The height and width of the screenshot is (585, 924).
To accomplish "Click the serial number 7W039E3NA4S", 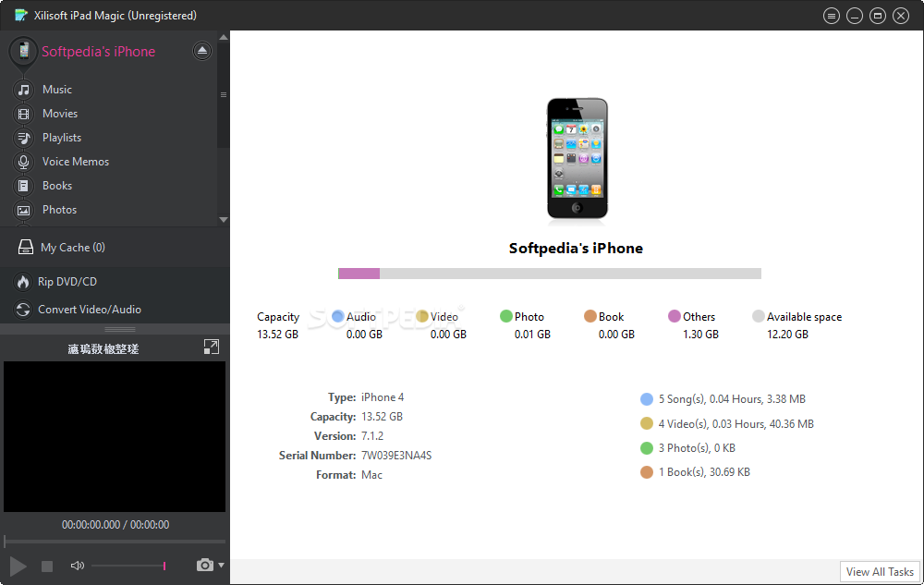I will (396, 456).
